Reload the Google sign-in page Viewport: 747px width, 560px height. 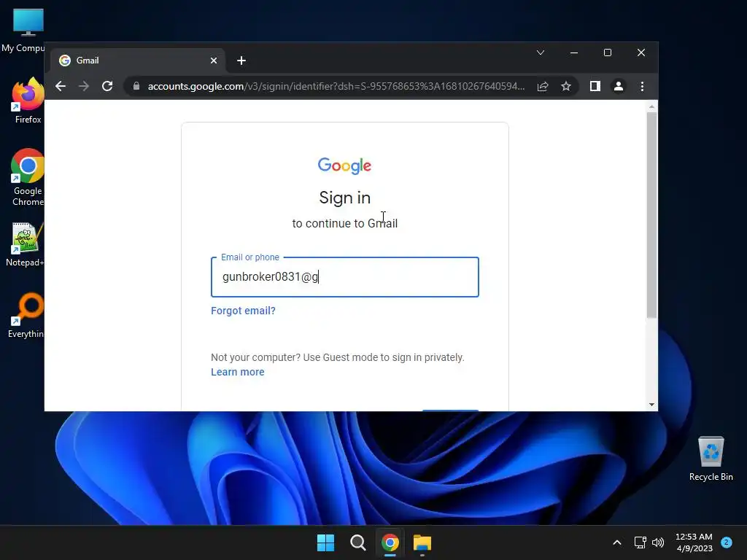[107, 86]
